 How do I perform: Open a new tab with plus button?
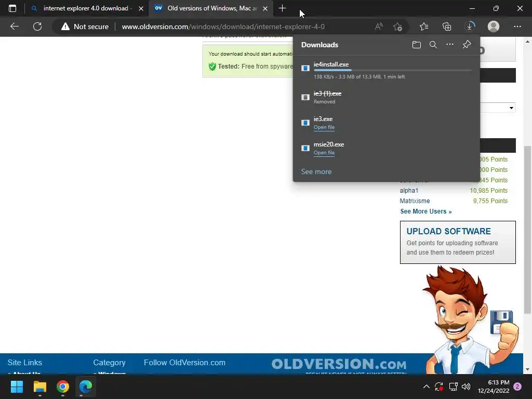pyautogui.click(x=282, y=8)
